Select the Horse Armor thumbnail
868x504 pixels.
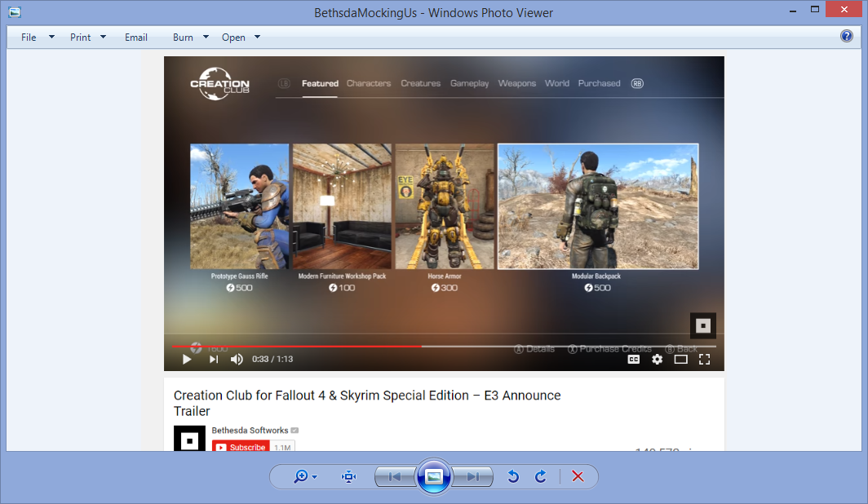445,206
